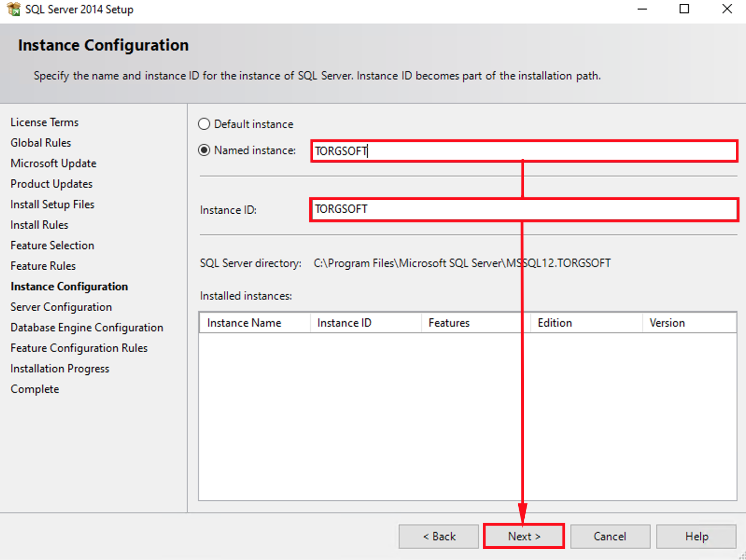Click into the Instance ID text field

click(524, 210)
